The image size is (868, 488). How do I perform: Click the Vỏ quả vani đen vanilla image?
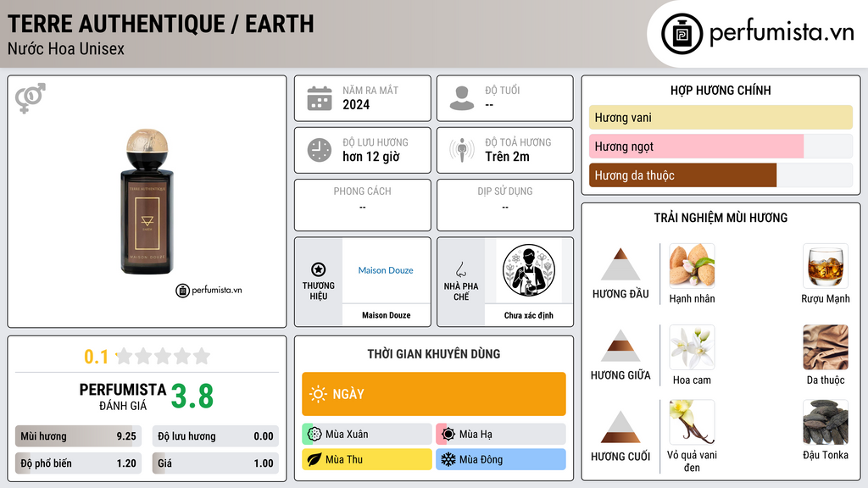click(692, 422)
